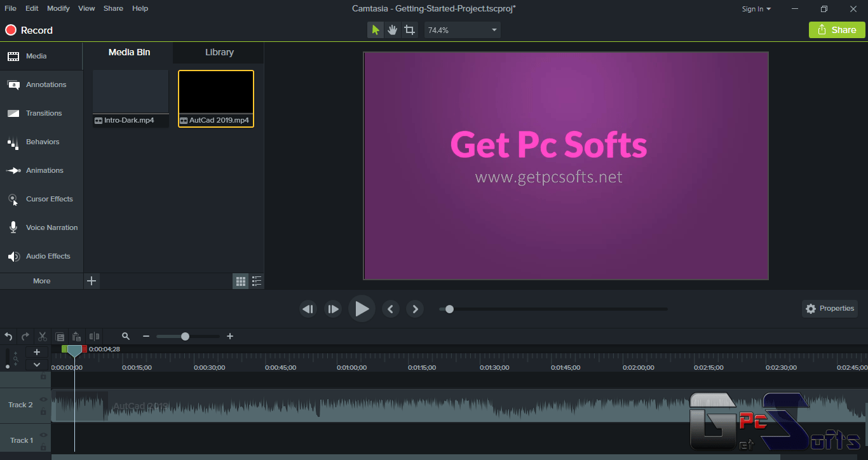Switch to the Media Bin tab

[129, 52]
